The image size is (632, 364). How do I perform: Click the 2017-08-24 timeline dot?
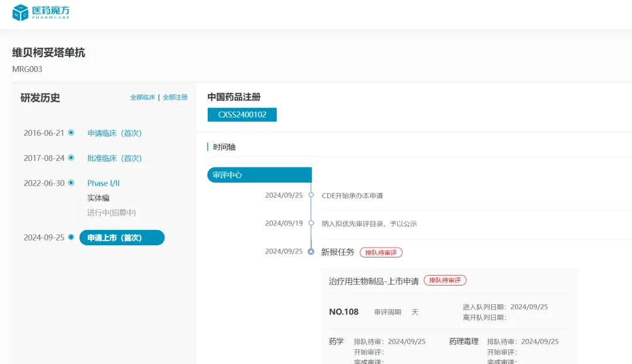[71, 158]
